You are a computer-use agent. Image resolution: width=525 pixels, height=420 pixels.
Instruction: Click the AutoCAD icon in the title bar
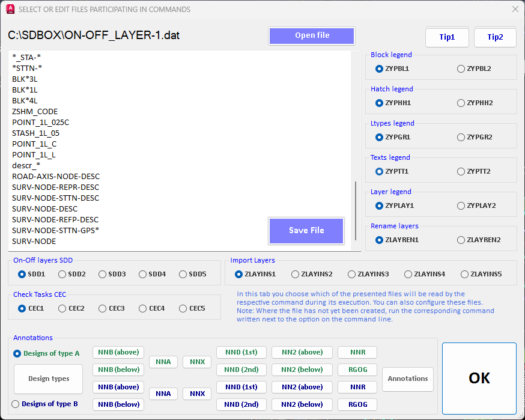tap(10, 10)
